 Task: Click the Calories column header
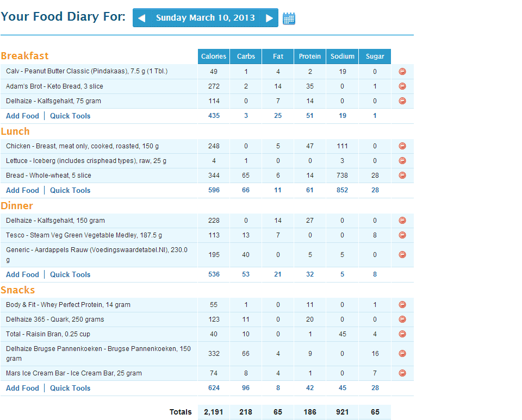click(x=214, y=57)
